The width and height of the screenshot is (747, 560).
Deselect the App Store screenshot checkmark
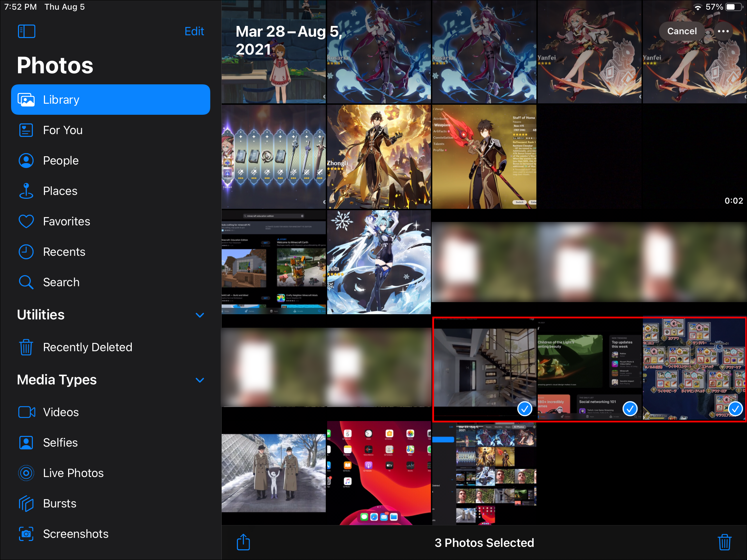coord(630,409)
